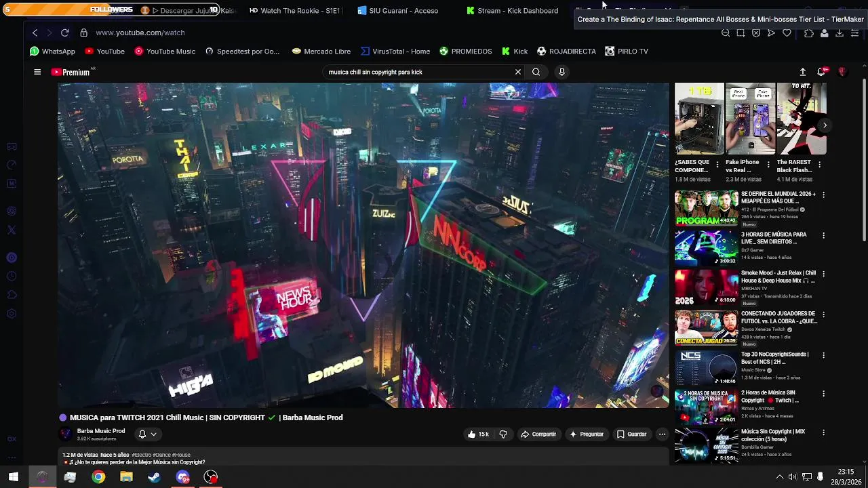Screen dimensions: 868x488
Task: Open Fake iPhone vs Real short thumbnail
Action: pyautogui.click(x=750, y=119)
